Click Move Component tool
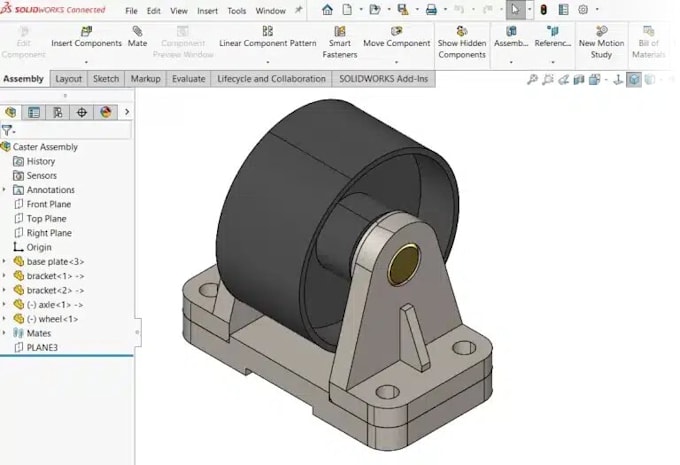This screenshot has height=465, width=680. [396, 37]
